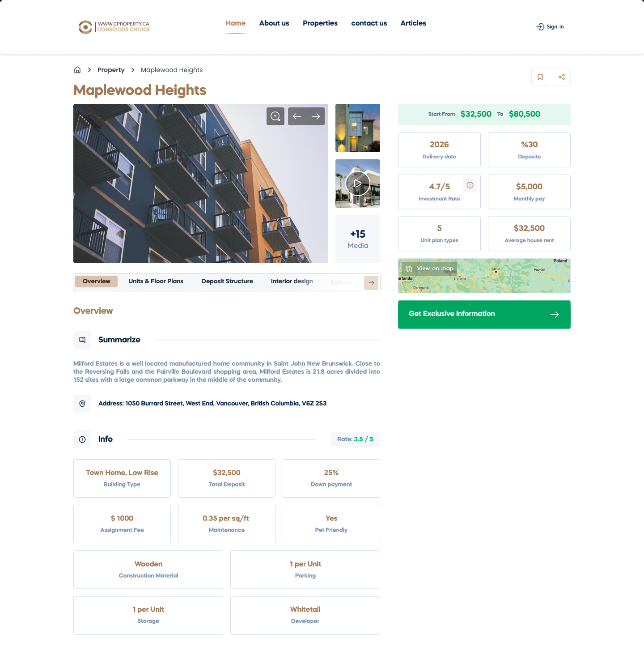Switch to Interior design tab

[x=292, y=281]
